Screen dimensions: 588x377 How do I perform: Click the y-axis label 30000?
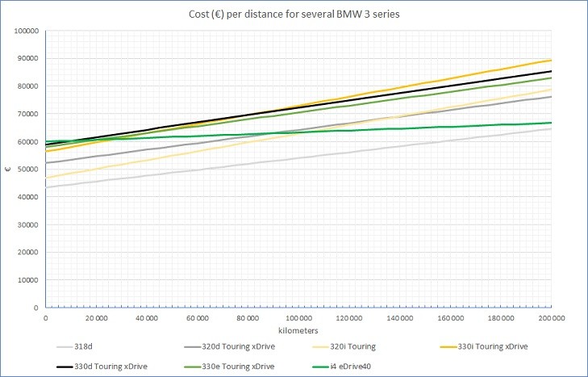pos(27,224)
